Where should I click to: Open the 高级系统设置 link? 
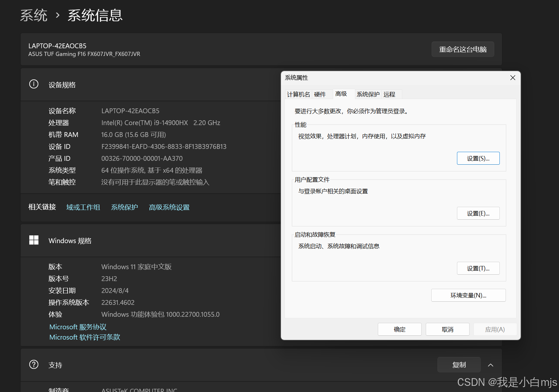[169, 207]
